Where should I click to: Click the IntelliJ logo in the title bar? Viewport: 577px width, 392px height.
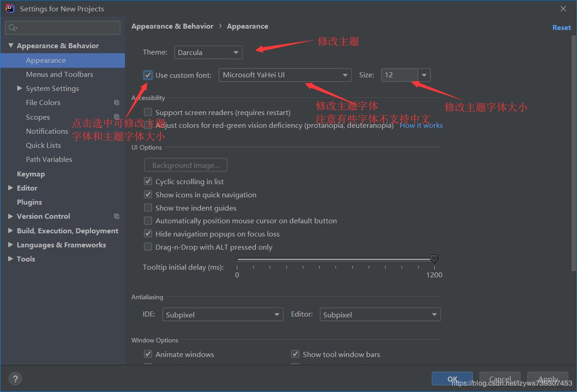pyautogui.click(x=10, y=9)
